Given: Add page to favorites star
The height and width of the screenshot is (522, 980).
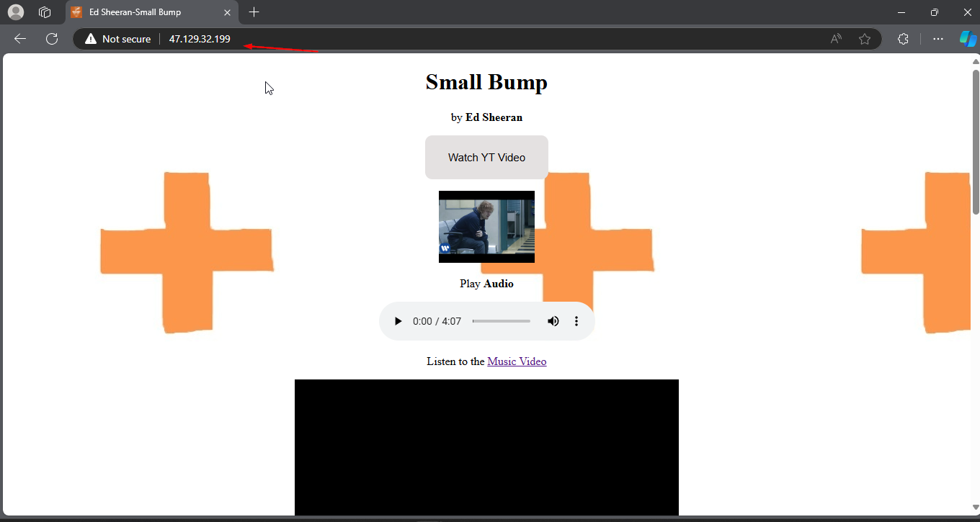Looking at the screenshot, I should tap(865, 39).
